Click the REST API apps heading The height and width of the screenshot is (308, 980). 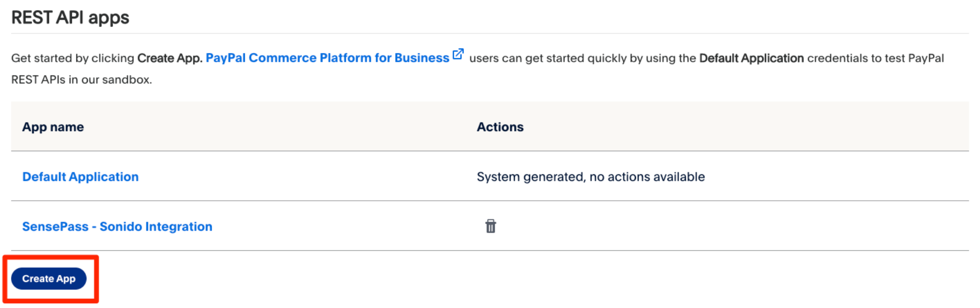70,18
